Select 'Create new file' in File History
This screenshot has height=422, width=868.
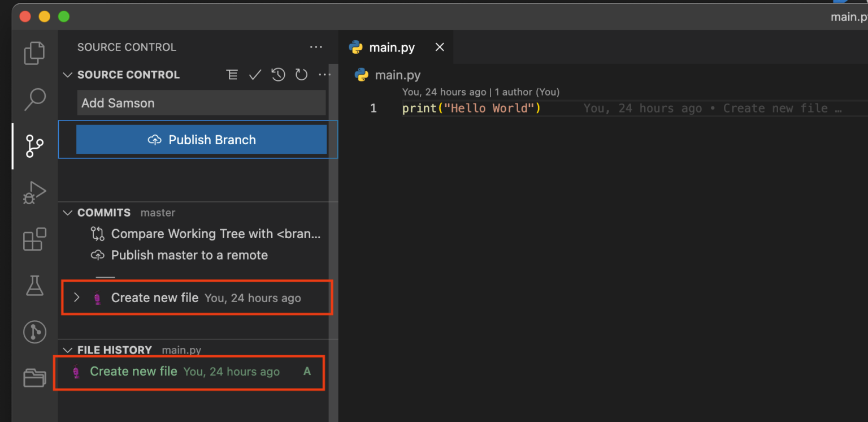pos(133,372)
